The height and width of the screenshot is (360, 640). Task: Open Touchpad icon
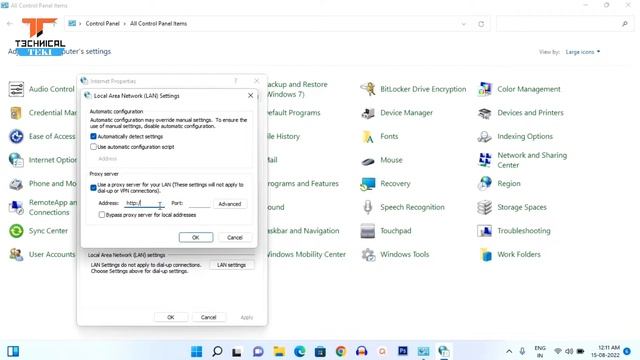[x=368, y=231]
